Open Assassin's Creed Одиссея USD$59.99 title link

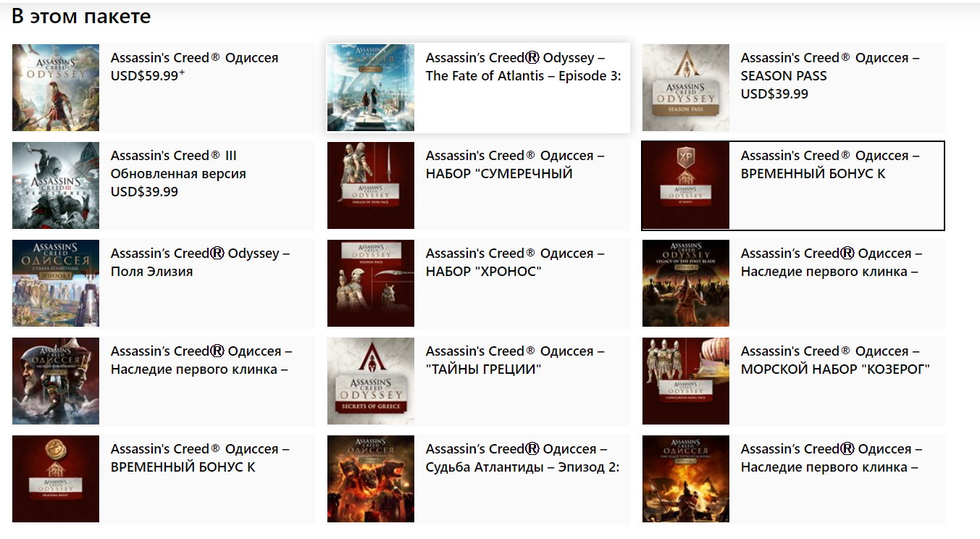pyautogui.click(x=194, y=58)
